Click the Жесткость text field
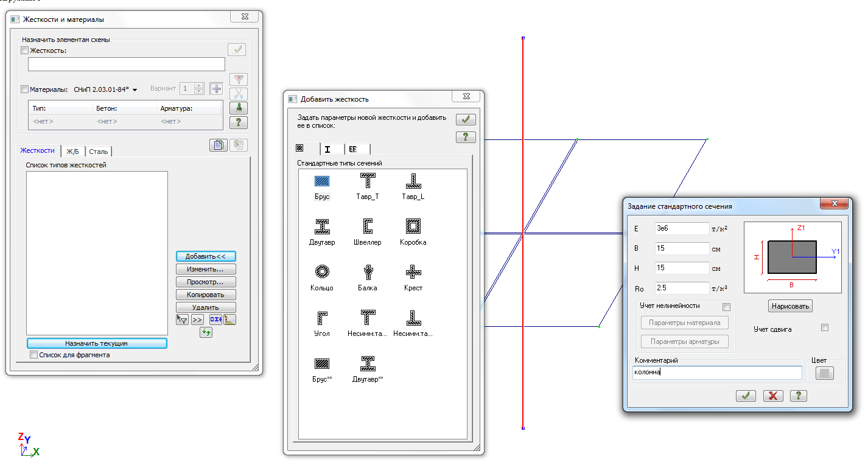Image resolution: width=868 pixels, height=465 pixels. pos(127,65)
